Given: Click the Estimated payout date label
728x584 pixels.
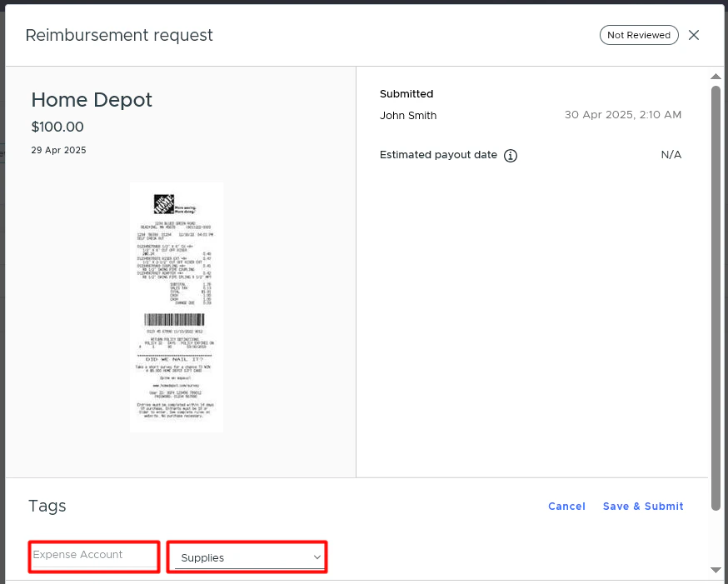Looking at the screenshot, I should click(438, 155).
